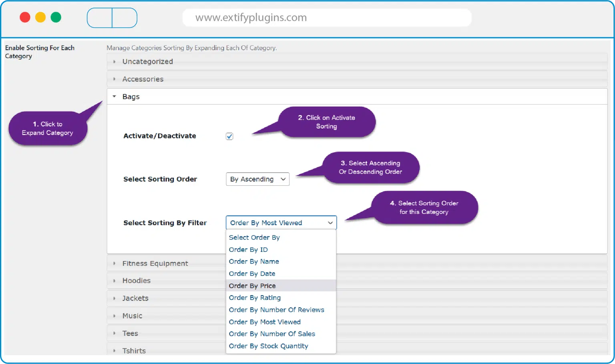The height and width of the screenshot is (364, 615).
Task: Choose Order By ID option
Action: [x=248, y=250]
